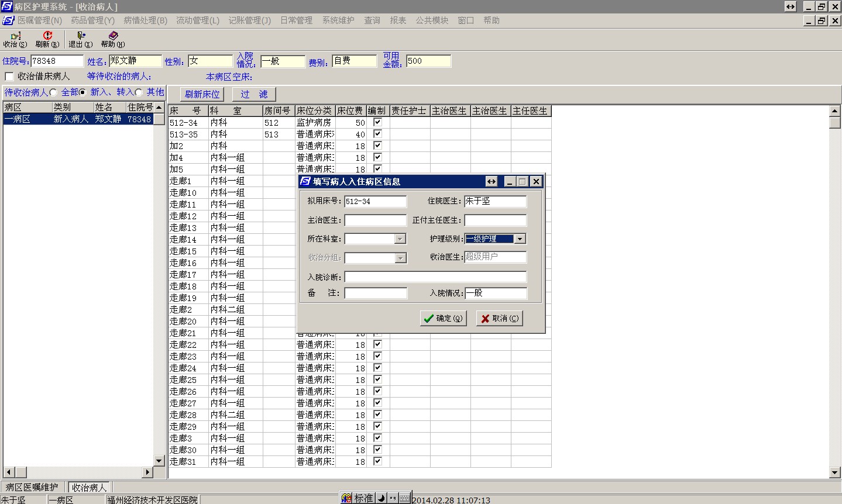
Task: Click the green checkmark on 确定 button
Action: pos(429,319)
